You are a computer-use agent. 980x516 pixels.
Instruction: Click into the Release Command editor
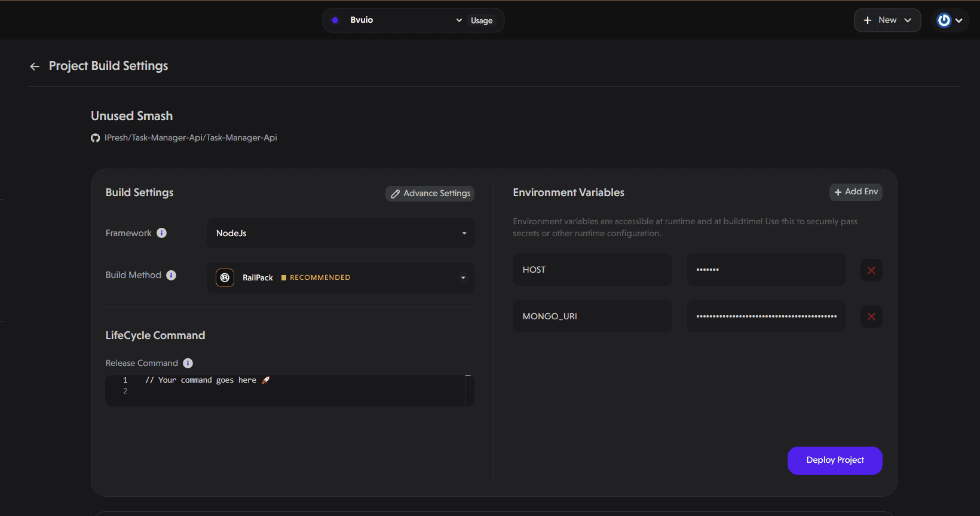(290, 390)
